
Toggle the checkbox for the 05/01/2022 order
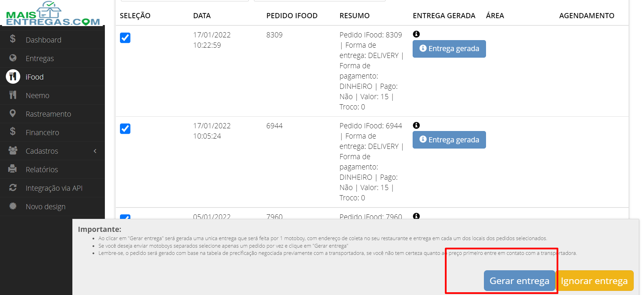125,217
